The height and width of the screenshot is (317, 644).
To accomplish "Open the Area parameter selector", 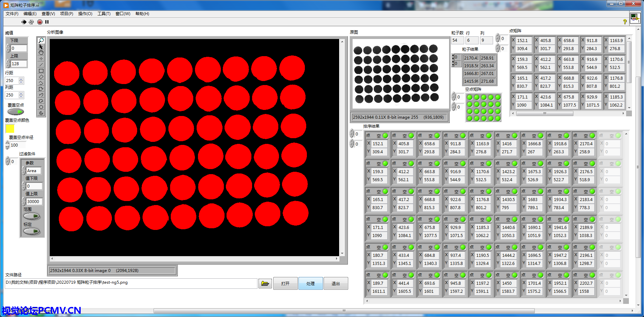I will 33,171.
